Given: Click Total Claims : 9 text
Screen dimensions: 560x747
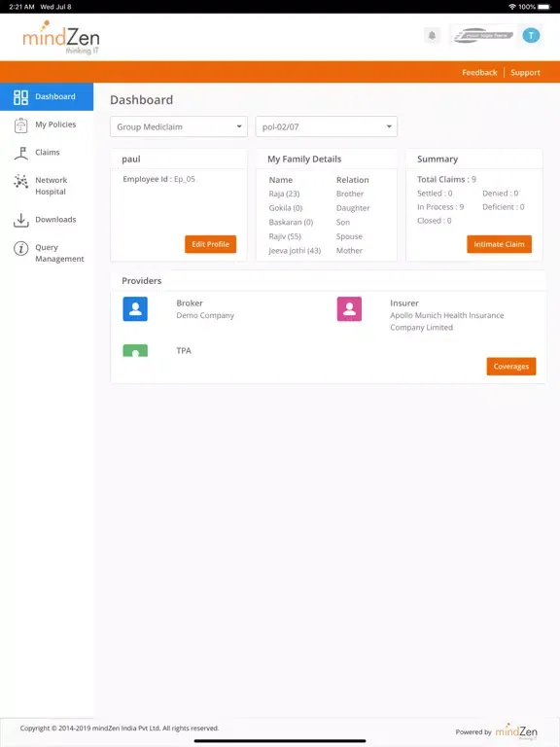Looking at the screenshot, I should pos(446,180).
